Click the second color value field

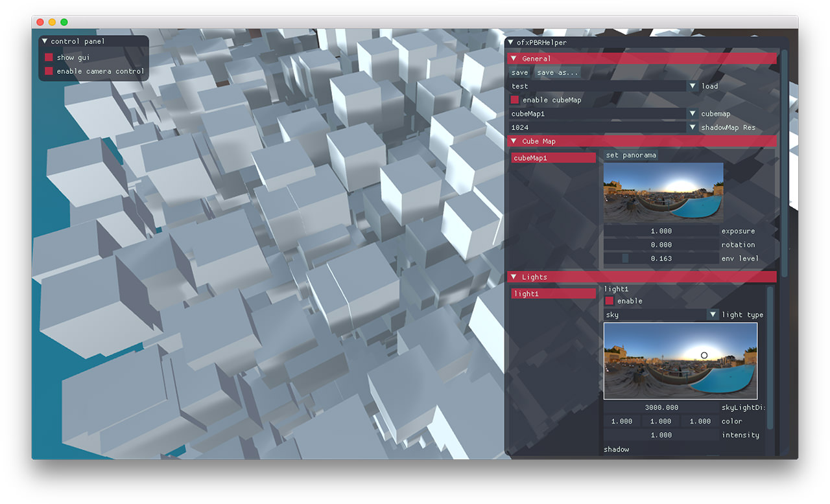[661, 421]
